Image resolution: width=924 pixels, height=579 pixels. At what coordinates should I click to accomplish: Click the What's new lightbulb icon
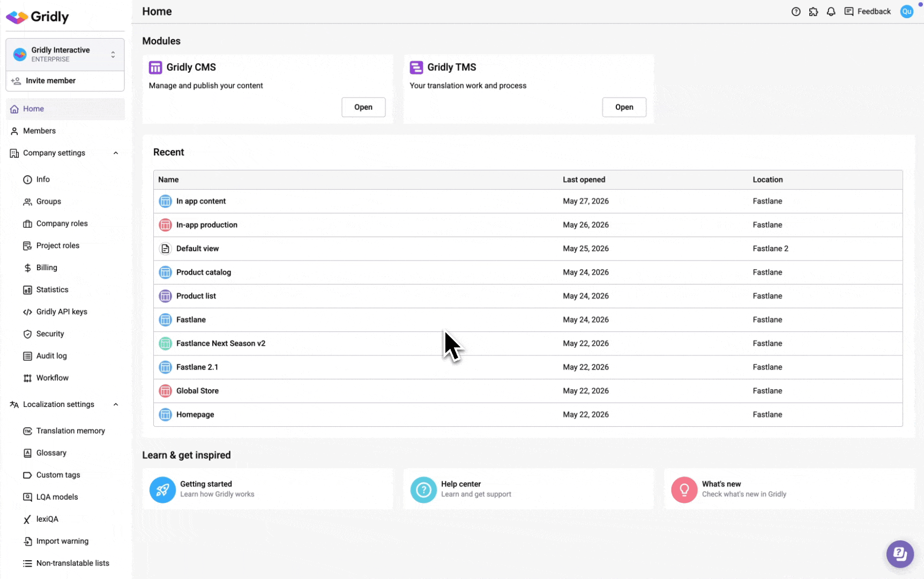684,489
